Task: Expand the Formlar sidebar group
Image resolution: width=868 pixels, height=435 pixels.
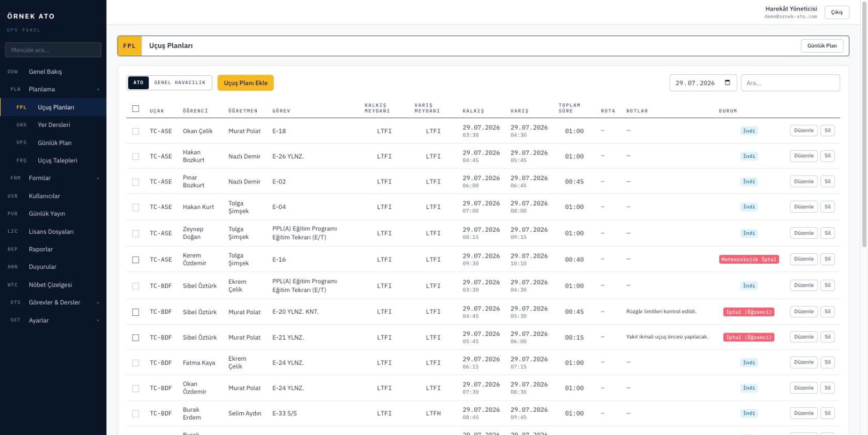Action: [53, 178]
